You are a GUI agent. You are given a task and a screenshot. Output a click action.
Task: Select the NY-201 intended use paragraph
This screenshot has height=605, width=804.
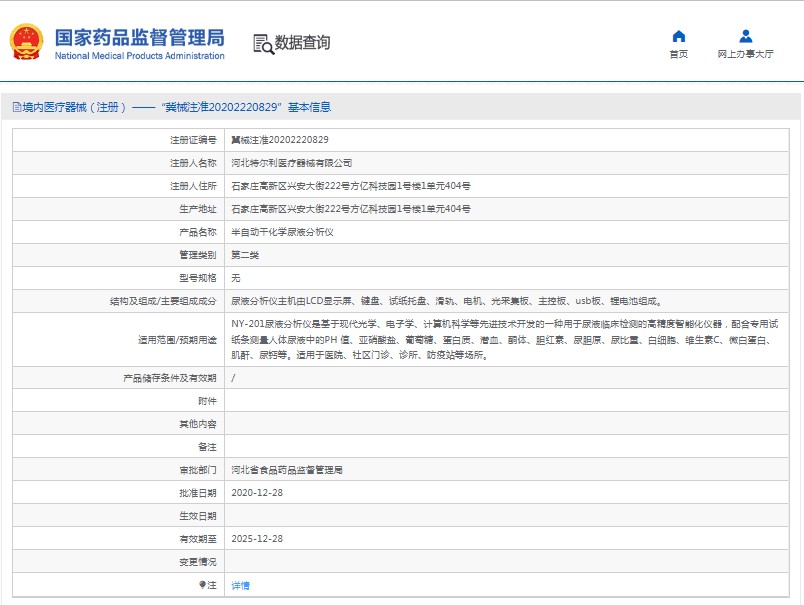(505, 339)
